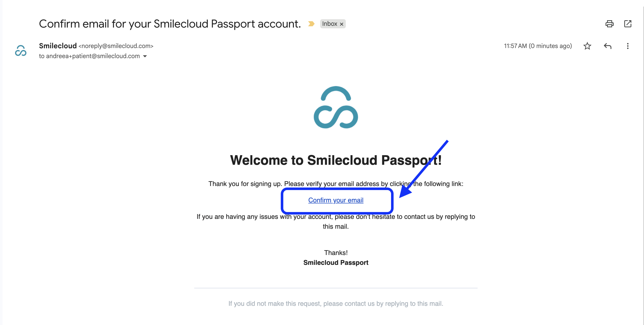644x325 pixels.
Task: Click the bold Smilecloud Passport signature
Action: coord(336,263)
